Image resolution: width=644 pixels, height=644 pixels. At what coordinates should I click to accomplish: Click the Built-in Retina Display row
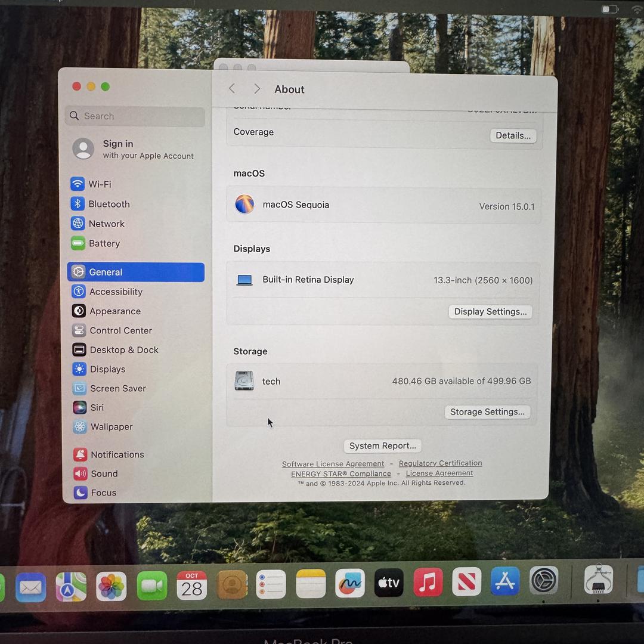click(383, 280)
